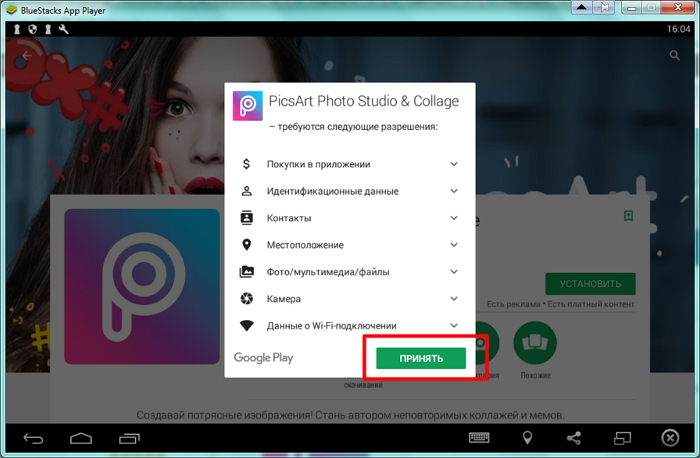Click the BlueStacks close circle icon

pos(670,438)
